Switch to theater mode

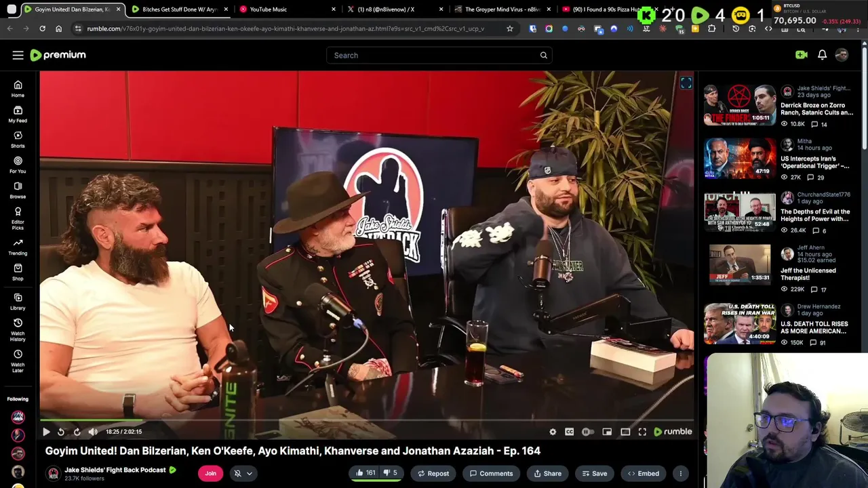(x=625, y=432)
